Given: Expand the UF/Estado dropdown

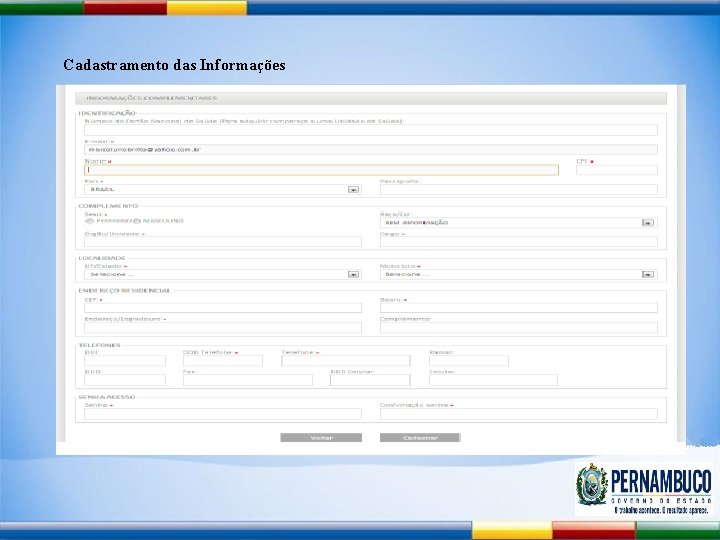Looking at the screenshot, I should [223, 274].
